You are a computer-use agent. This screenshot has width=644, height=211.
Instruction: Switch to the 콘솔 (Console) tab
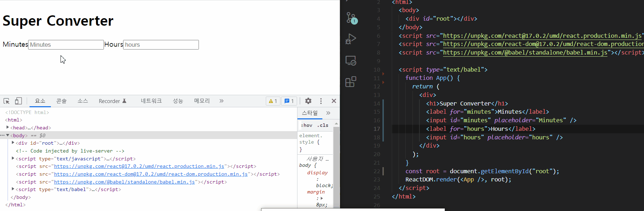pos(61,101)
